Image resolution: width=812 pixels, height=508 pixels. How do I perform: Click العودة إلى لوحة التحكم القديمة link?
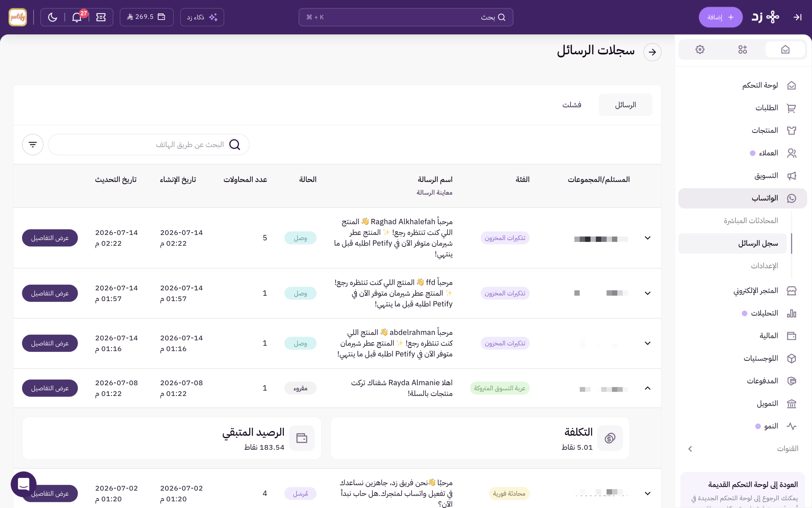click(x=753, y=485)
